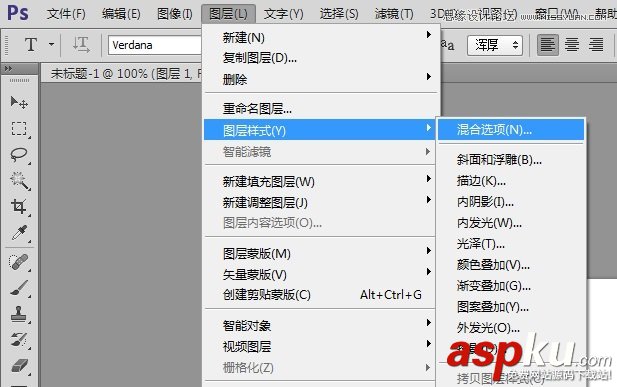This screenshot has width=617, height=387.
Task: Click the Verdana font family field
Action: point(155,45)
